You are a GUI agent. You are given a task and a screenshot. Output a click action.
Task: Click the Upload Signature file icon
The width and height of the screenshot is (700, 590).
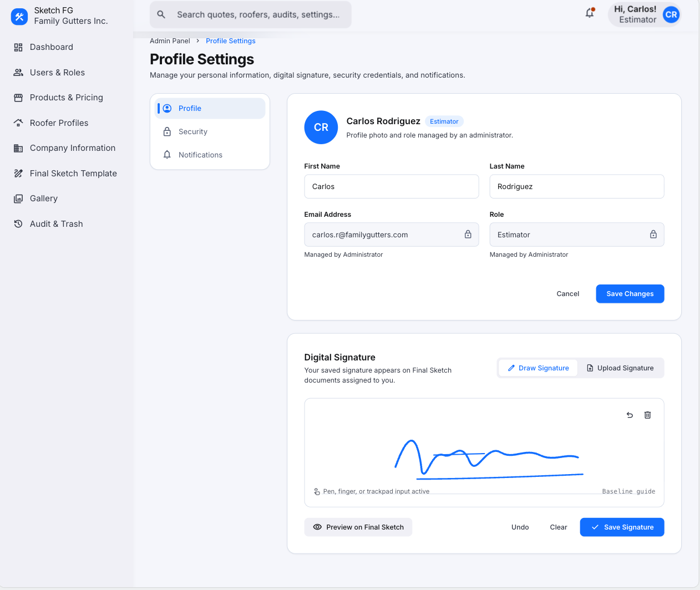click(590, 368)
